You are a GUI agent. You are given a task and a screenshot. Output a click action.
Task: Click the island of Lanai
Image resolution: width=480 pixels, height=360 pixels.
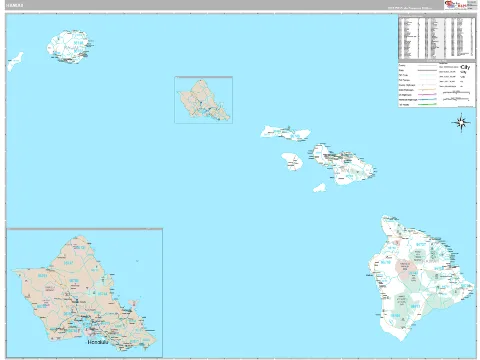point(292,162)
